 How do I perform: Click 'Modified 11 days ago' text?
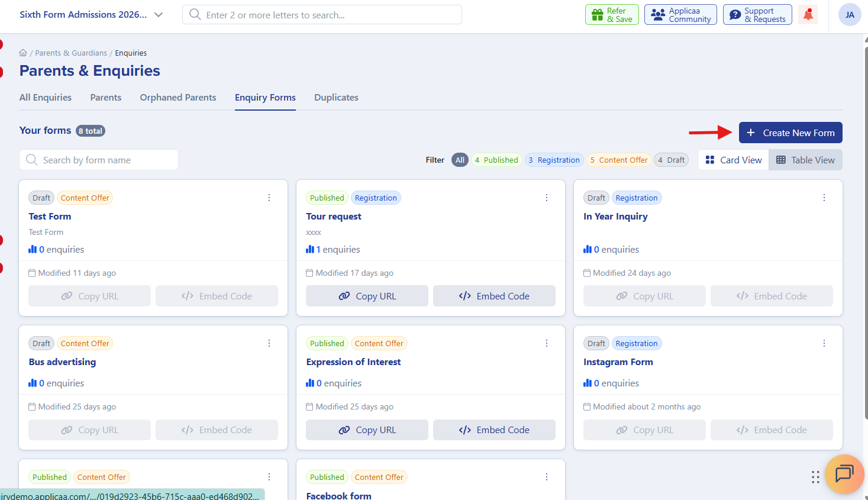(77, 273)
